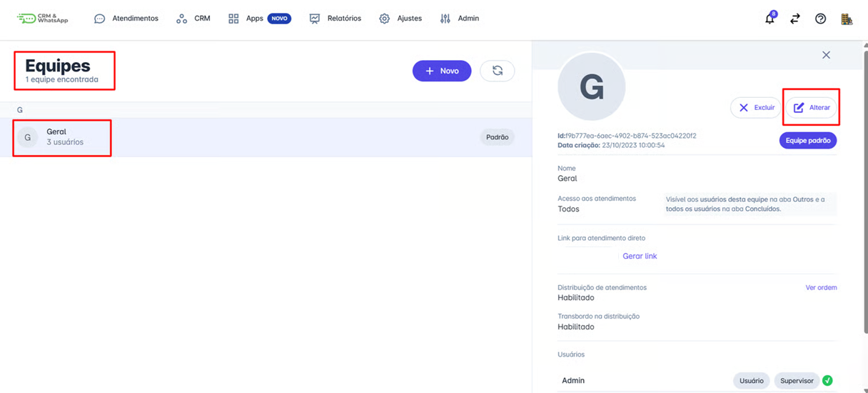Open Ajustes settings menu
The width and height of the screenshot is (868, 393).
(x=400, y=19)
